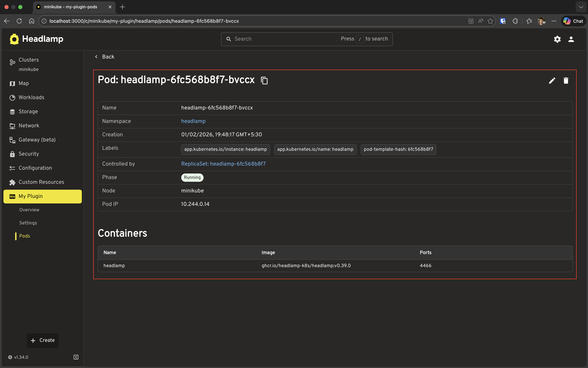588x368 pixels.
Task: Click the Security padlock icon
Action: 12,154
